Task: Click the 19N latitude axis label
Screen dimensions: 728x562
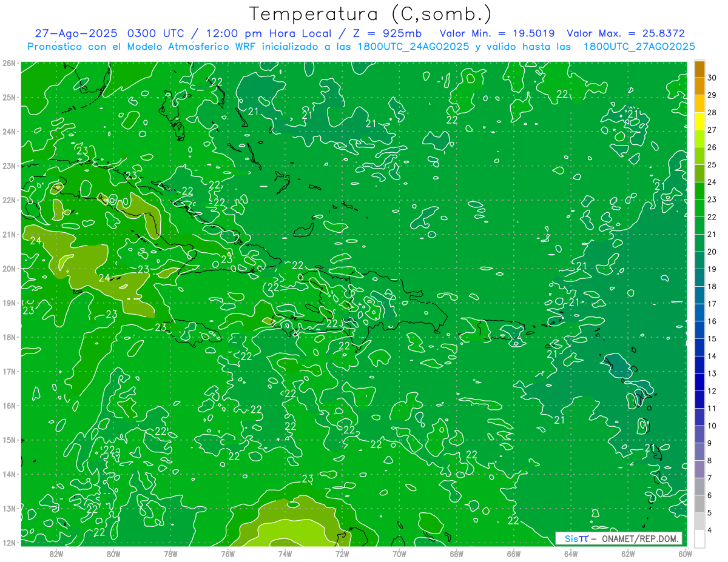Action: click(x=9, y=303)
